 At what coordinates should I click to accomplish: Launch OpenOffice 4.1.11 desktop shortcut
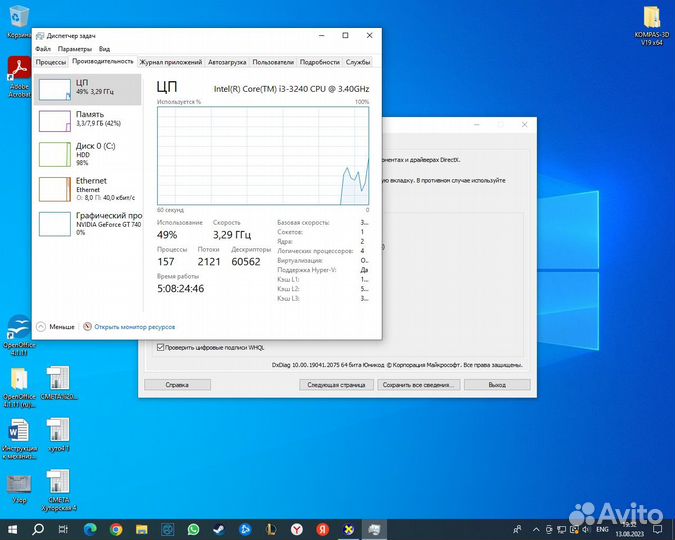(19, 335)
